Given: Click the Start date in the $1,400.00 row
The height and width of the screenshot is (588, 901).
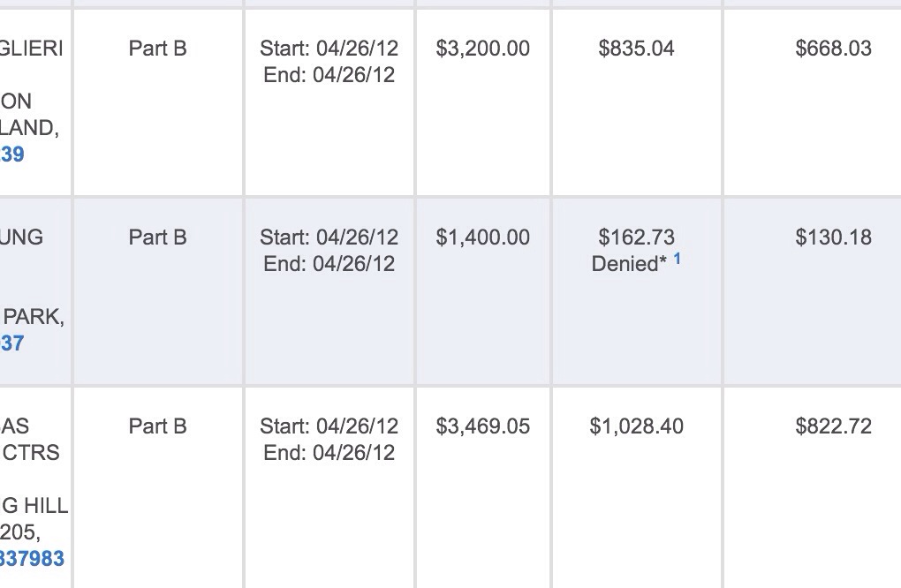Looking at the screenshot, I should (x=329, y=237).
